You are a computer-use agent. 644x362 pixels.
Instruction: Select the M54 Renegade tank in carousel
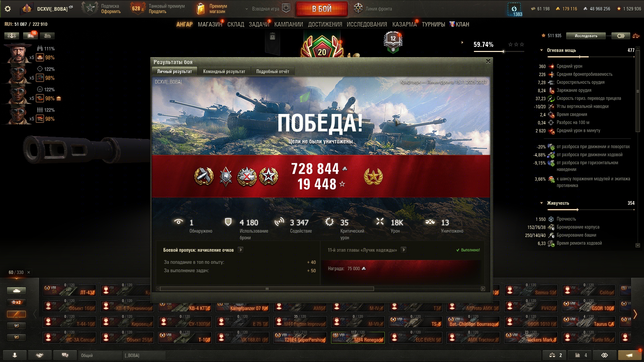(x=358, y=338)
